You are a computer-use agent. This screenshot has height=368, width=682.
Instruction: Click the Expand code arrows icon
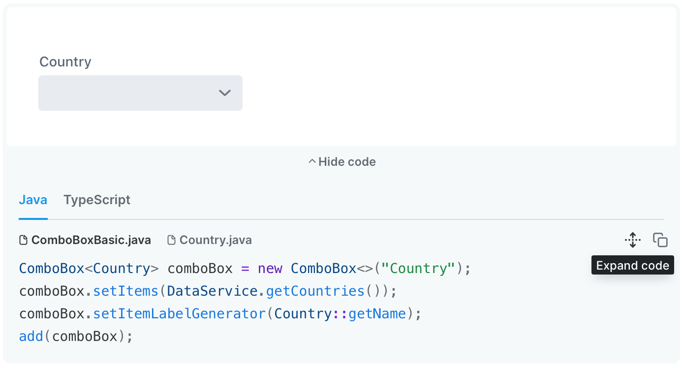(633, 240)
